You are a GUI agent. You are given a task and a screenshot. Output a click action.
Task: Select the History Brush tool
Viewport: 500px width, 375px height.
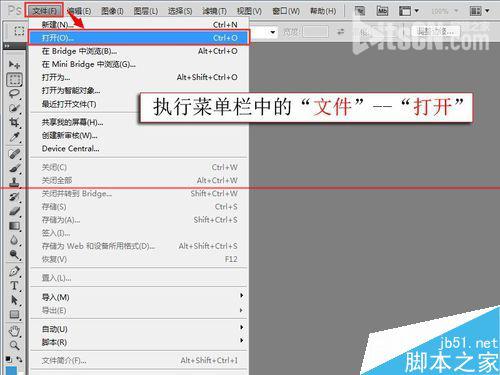point(14,197)
